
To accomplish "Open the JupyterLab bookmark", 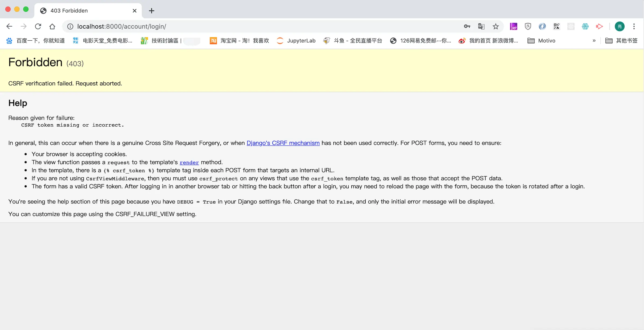I will click(296, 41).
